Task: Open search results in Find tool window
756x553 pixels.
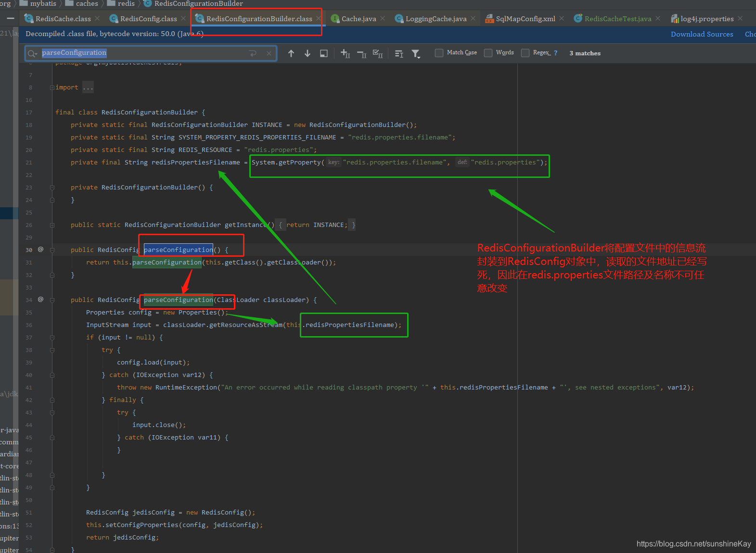Action: (x=324, y=53)
